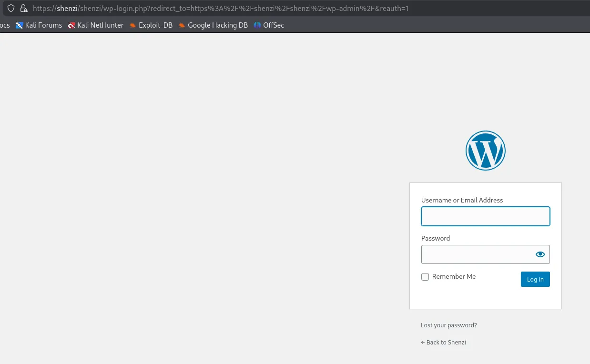Check the Remember Me checkbox
The height and width of the screenshot is (364, 590).
pos(425,277)
